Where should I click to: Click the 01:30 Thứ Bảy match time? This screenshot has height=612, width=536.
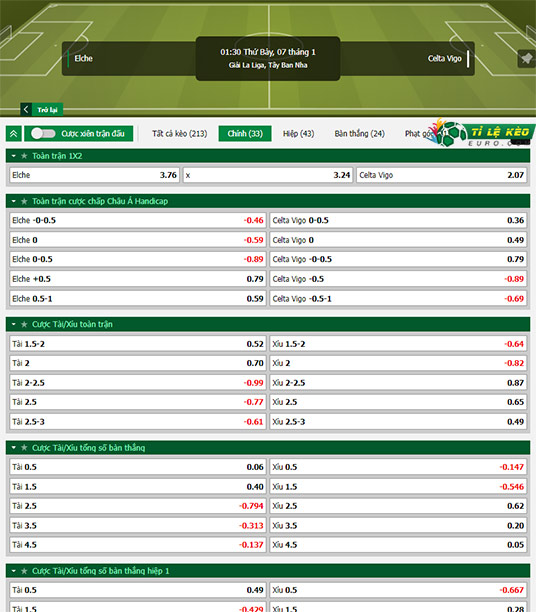point(268,52)
